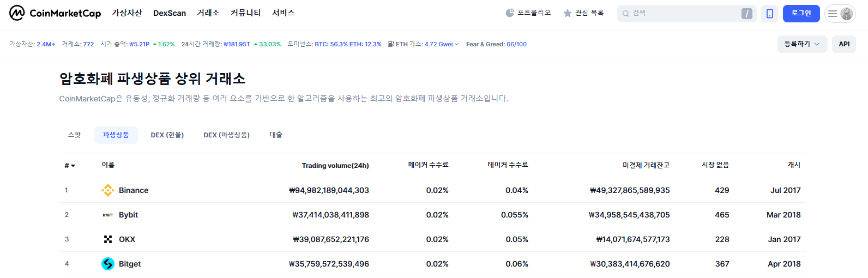This screenshot has height=278, width=868.
Task: Sort by 미결제 거래잔고 column header
Action: pos(646,165)
